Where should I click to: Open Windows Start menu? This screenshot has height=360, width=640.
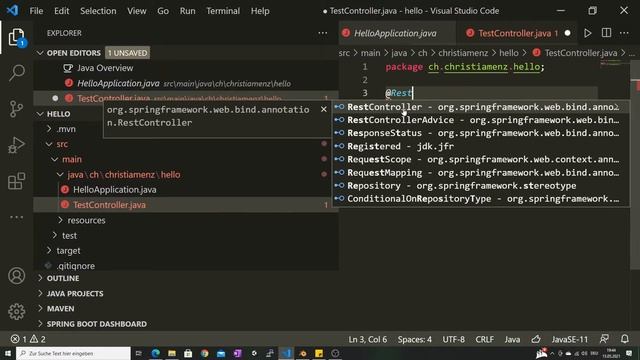pos(8,353)
